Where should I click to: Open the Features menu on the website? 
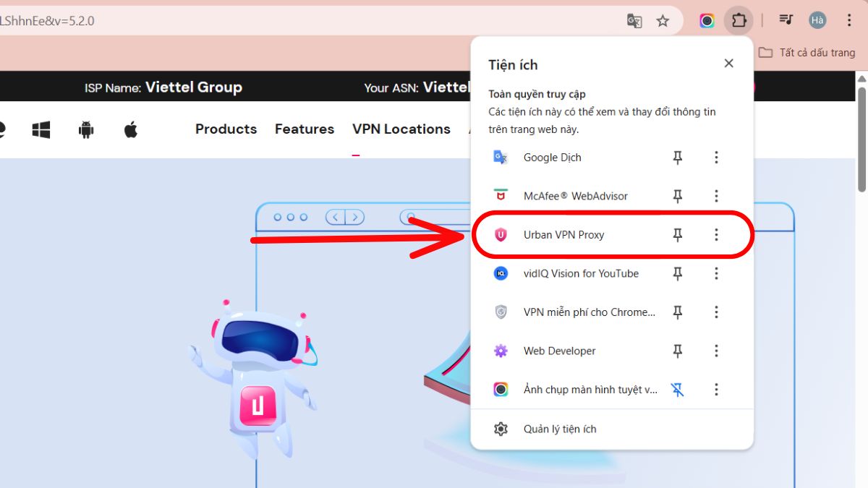305,129
